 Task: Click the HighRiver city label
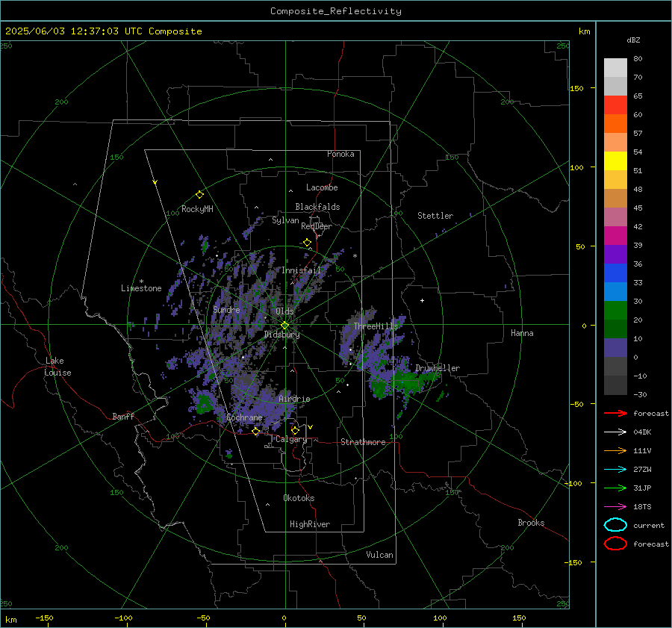point(310,524)
